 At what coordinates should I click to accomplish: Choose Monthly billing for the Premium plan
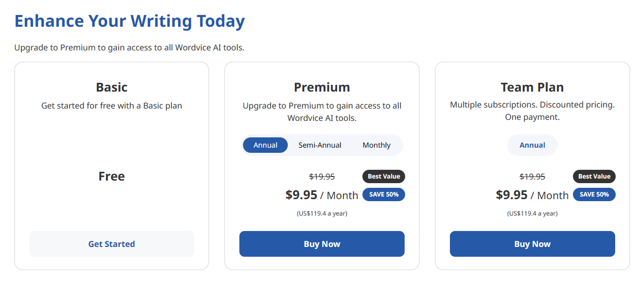(376, 145)
